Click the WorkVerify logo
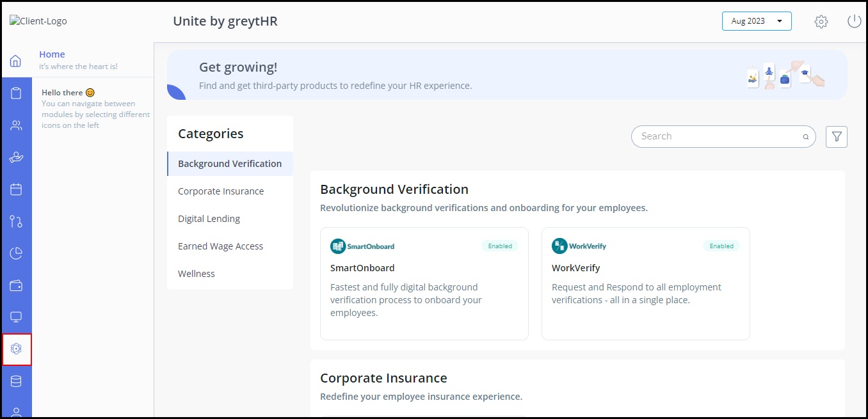This screenshot has height=419, width=868. point(579,246)
